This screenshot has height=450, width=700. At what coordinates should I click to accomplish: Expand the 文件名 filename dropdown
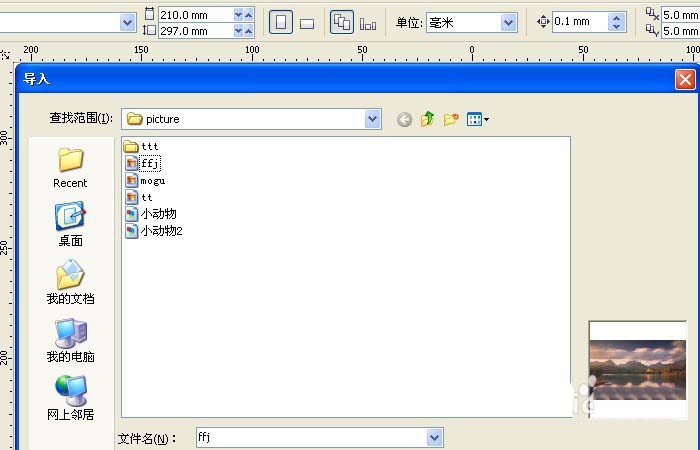point(434,438)
